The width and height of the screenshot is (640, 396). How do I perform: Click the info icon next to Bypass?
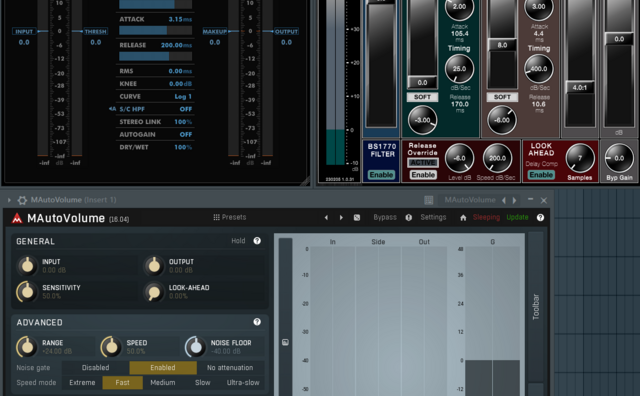tap(409, 218)
